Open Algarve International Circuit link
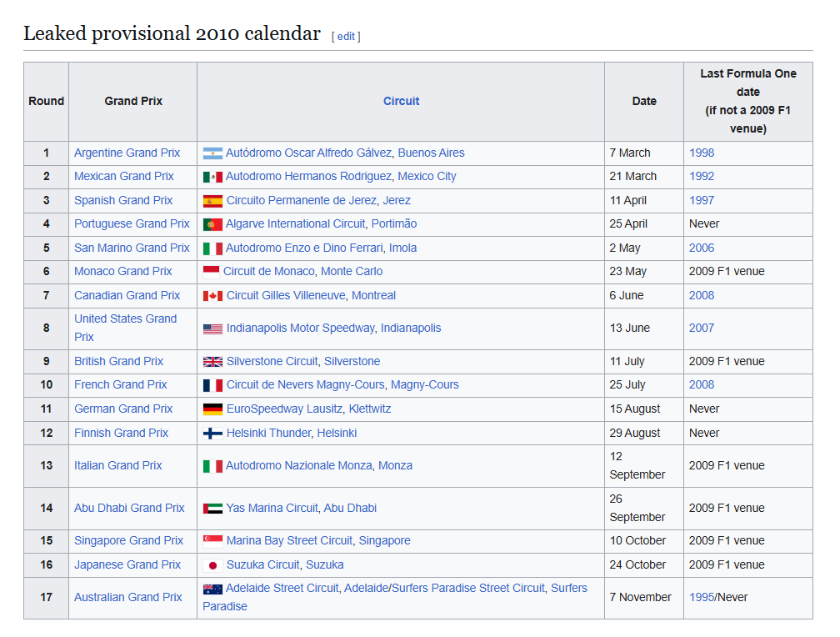The height and width of the screenshot is (637, 840). coord(295,223)
